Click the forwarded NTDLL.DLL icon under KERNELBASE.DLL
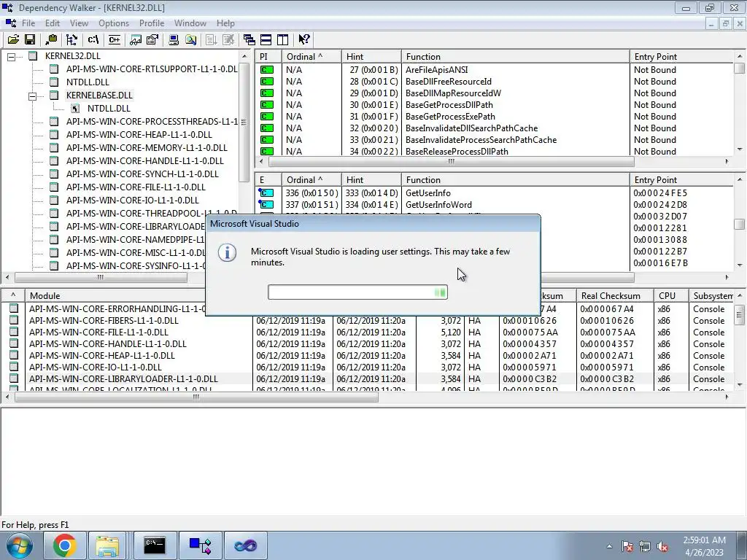Screen dimensions: 747x560 tap(75, 108)
